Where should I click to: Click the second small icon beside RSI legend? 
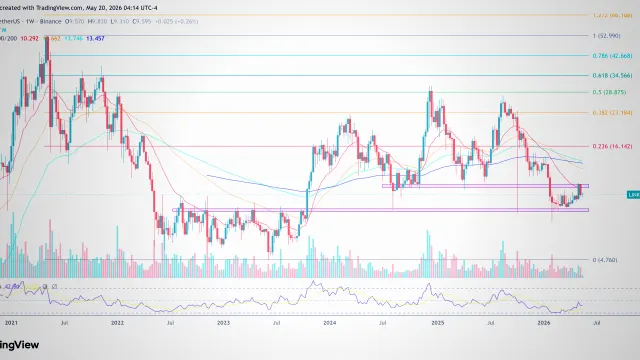point(54,287)
